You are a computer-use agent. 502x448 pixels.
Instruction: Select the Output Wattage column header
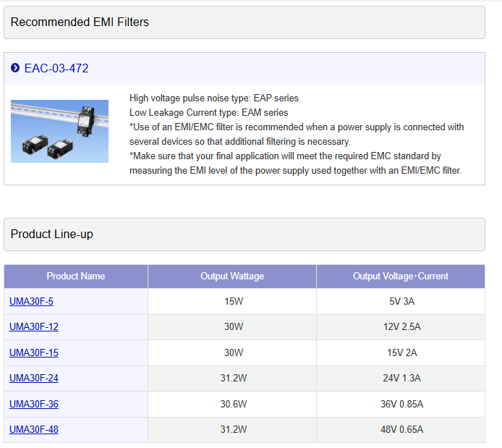pos(232,276)
